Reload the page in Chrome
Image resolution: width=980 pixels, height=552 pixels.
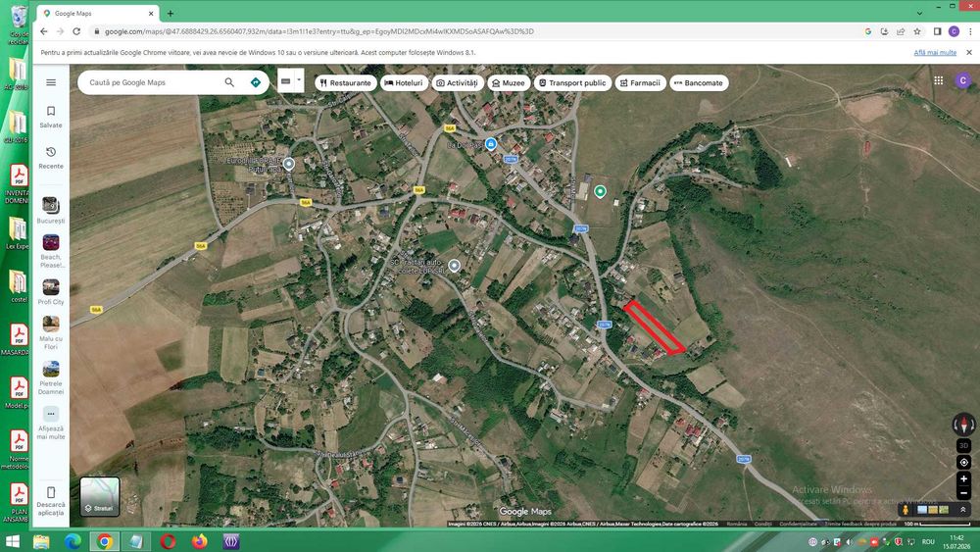(76, 31)
